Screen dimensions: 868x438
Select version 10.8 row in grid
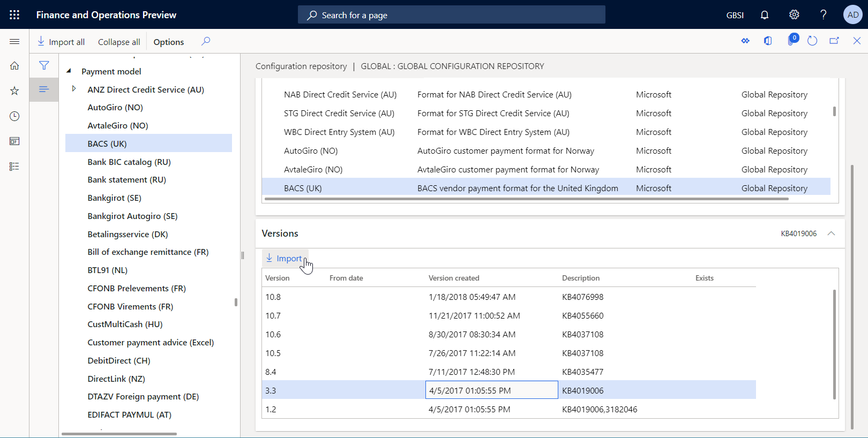pos(273,297)
